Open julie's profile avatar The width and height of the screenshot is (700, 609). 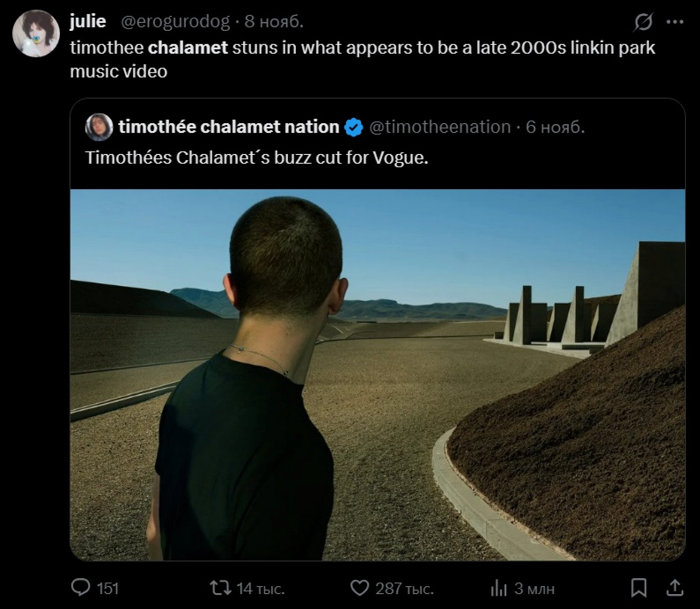(x=35, y=34)
